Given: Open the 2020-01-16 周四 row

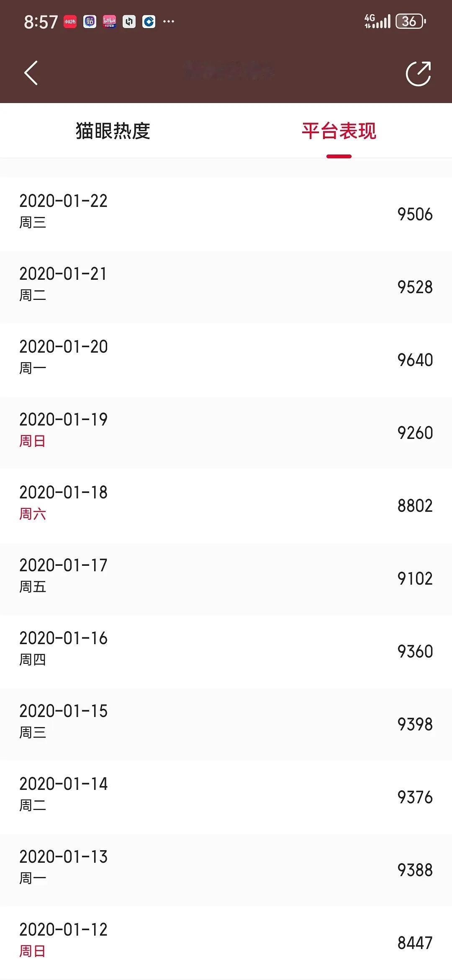Looking at the screenshot, I should coord(226,651).
